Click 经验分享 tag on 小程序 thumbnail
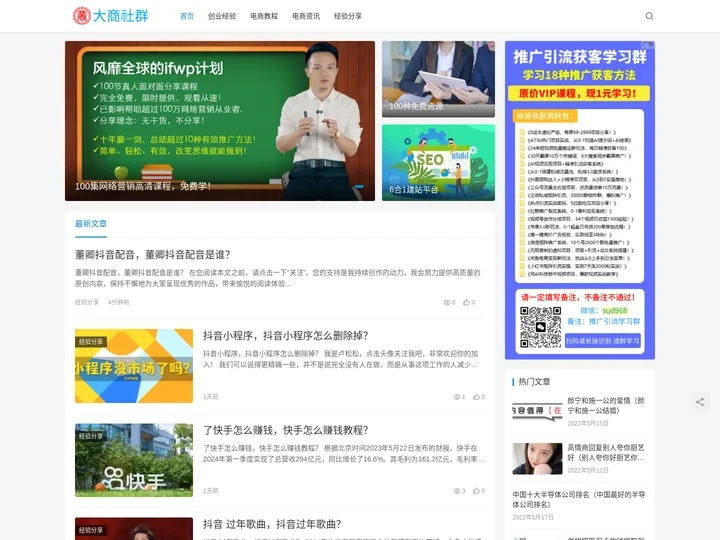 pyautogui.click(x=91, y=342)
